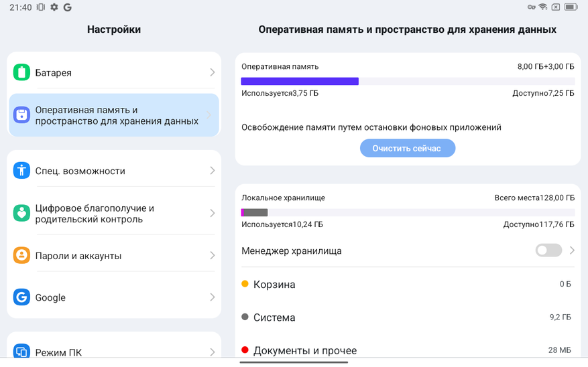Tap the Wi-Fi icon in status bar
The image size is (588, 367).
(x=542, y=7)
